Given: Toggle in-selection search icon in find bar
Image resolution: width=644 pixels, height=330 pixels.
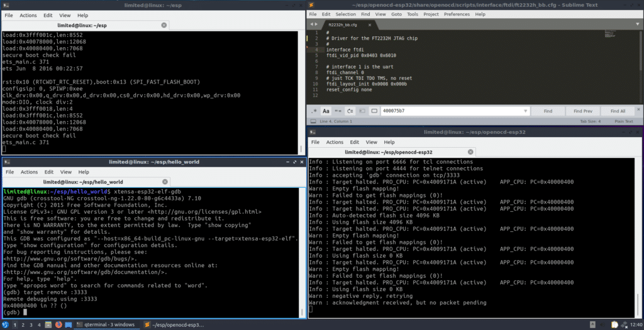Looking at the screenshot, I should pyautogui.click(x=362, y=111).
